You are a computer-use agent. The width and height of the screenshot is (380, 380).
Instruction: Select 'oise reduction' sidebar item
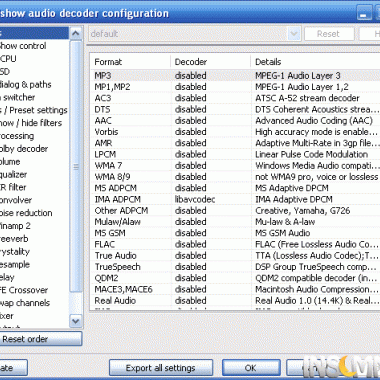point(26,213)
